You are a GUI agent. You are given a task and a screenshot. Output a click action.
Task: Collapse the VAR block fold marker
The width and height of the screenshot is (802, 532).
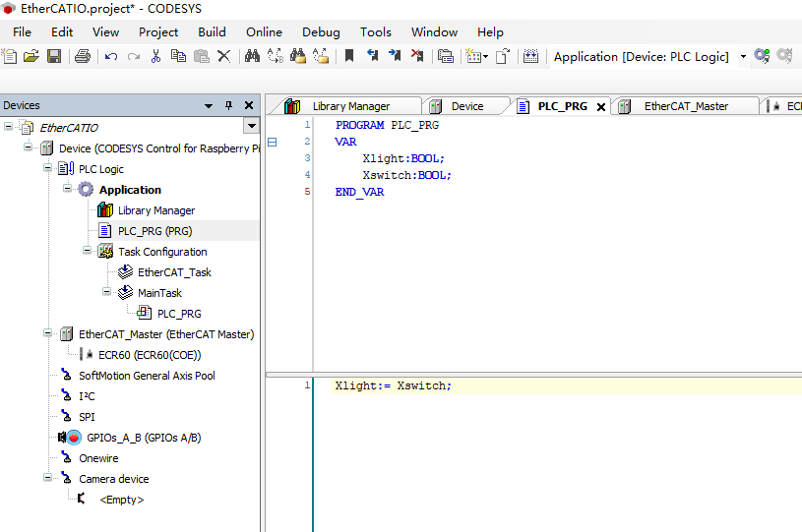273,142
